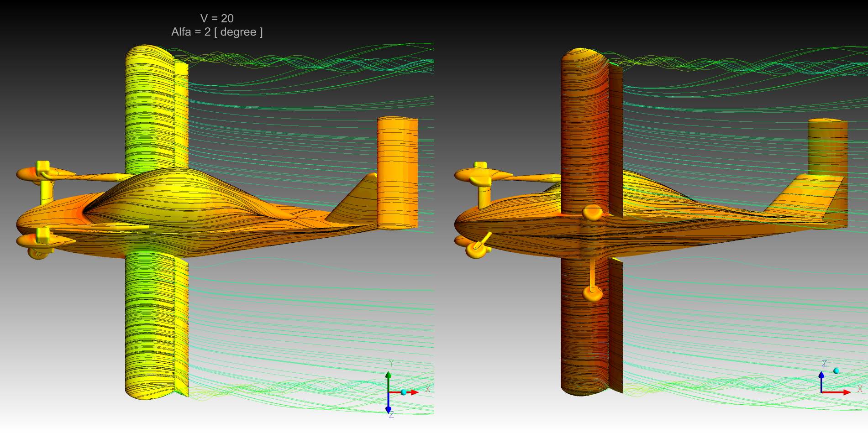
Task: Click the "V = 20" velocity label
Action: pyautogui.click(x=217, y=18)
